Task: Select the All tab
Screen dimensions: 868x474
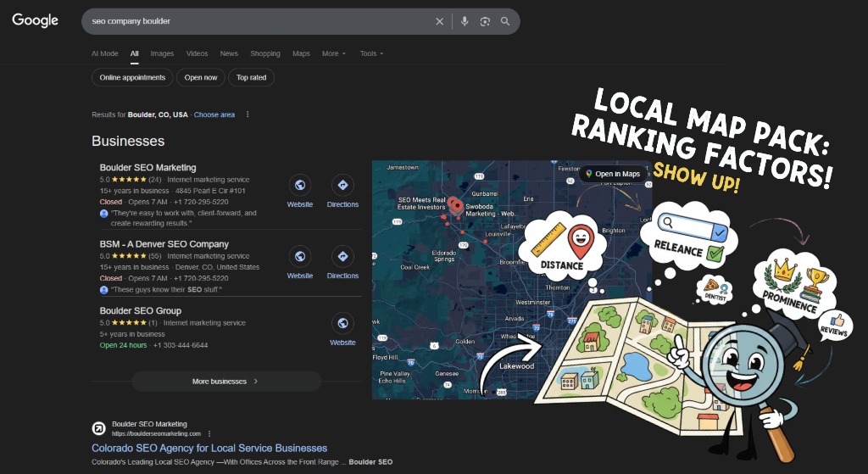Action: tap(135, 53)
